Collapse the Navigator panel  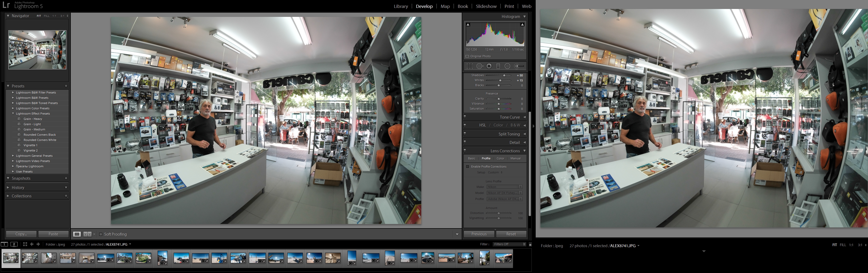(x=8, y=16)
